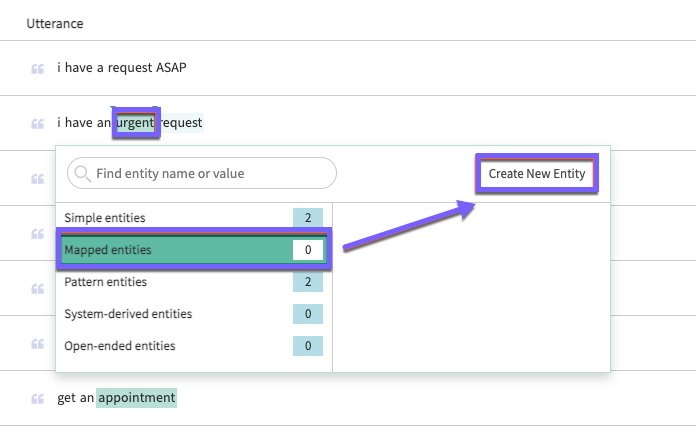The height and width of the screenshot is (426, 696).
Task: Click the count badge beside Open-ended entities
Action: (x=308, y=346)
